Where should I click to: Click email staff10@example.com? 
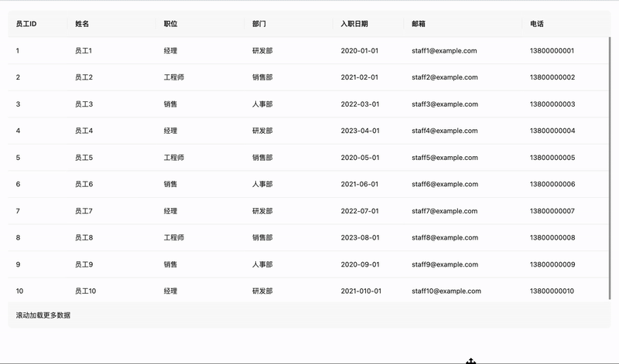pos(446,291)
